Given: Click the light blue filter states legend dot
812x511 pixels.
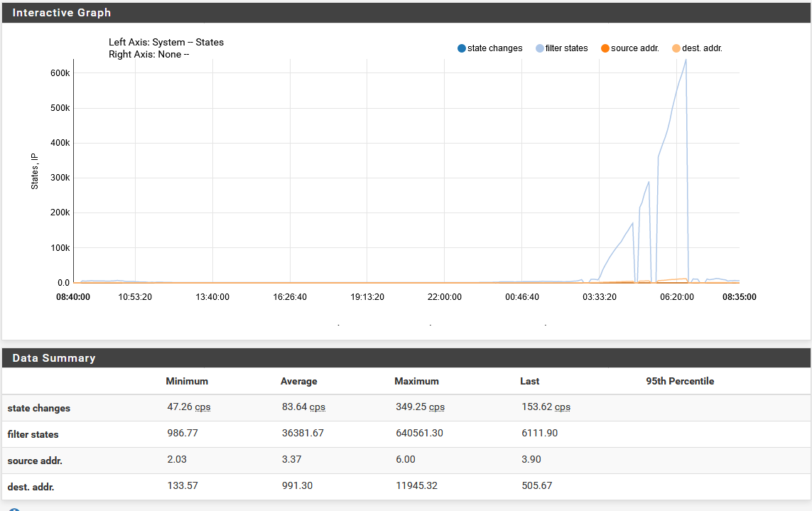Looking at the screenshot, I should click(540, 48).
